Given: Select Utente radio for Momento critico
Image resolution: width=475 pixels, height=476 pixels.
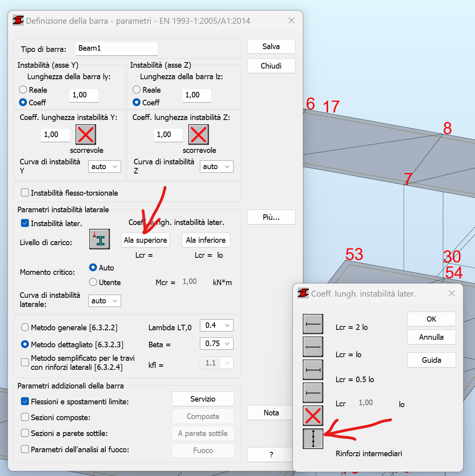Looking at the screenshot, I should click(93, 282).
